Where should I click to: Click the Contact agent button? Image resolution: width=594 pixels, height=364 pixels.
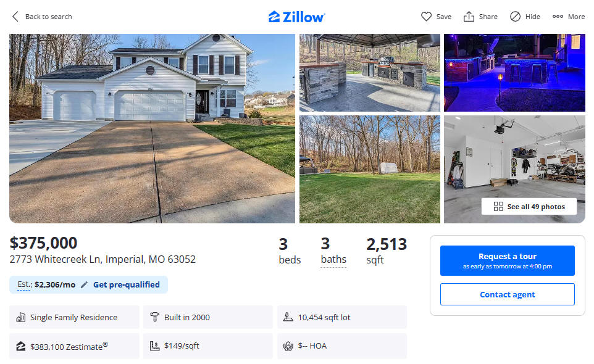coord(508,294)
